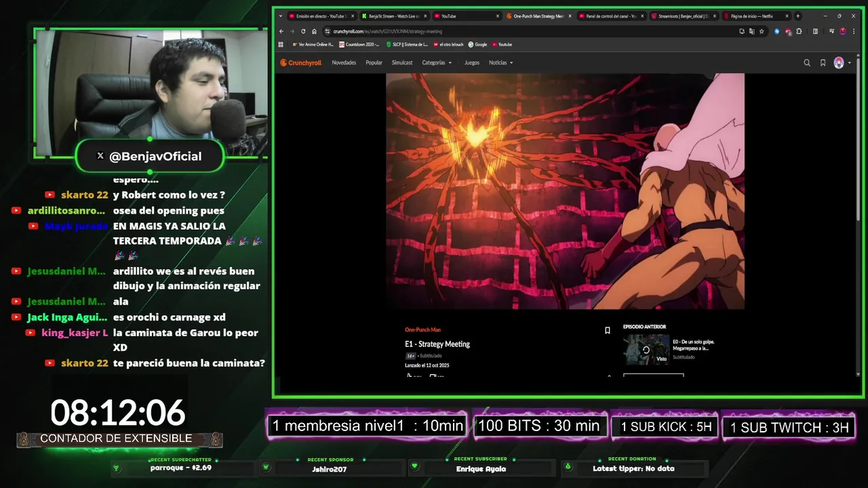This screenshot has height=488, width=868.
Task: Click the One-Punch Man series link
Action: pyautogui.click(x=422, y=330)
